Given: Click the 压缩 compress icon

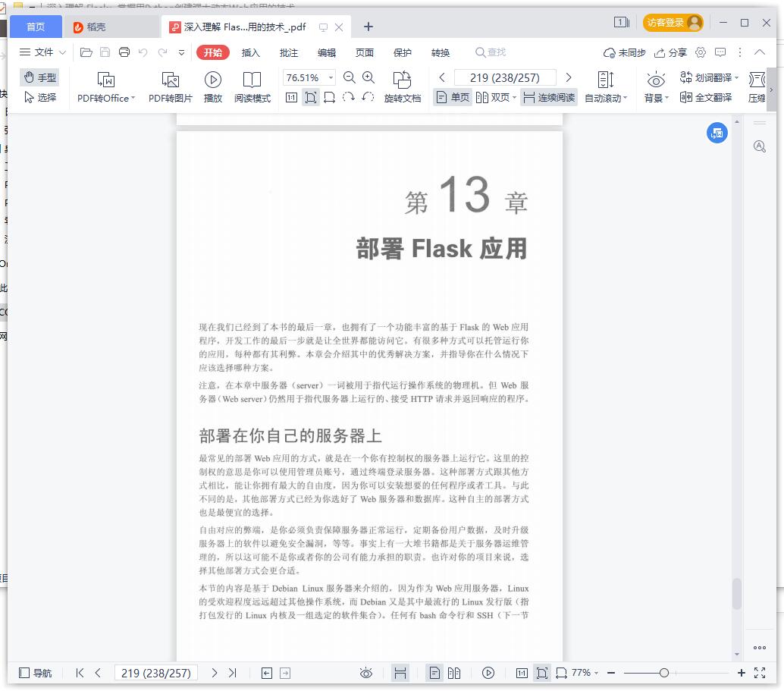Looking at the screenshot, I should 757,86.
